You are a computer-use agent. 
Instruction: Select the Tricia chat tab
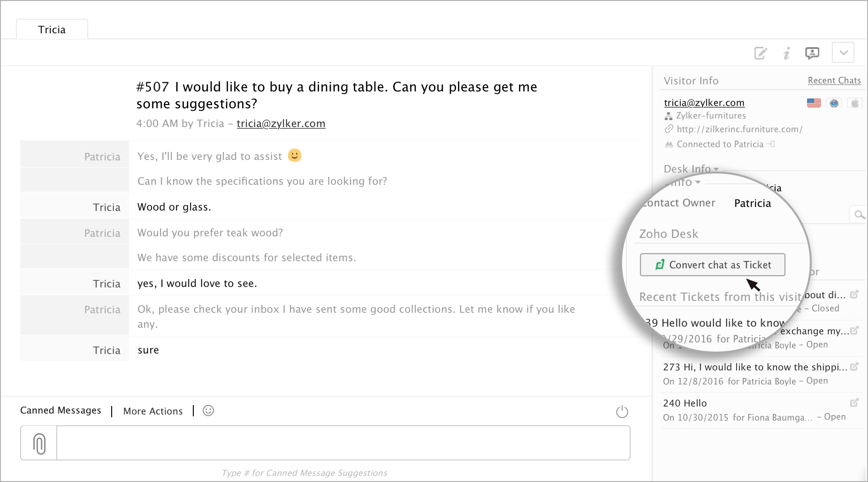(x=52, y=30)
